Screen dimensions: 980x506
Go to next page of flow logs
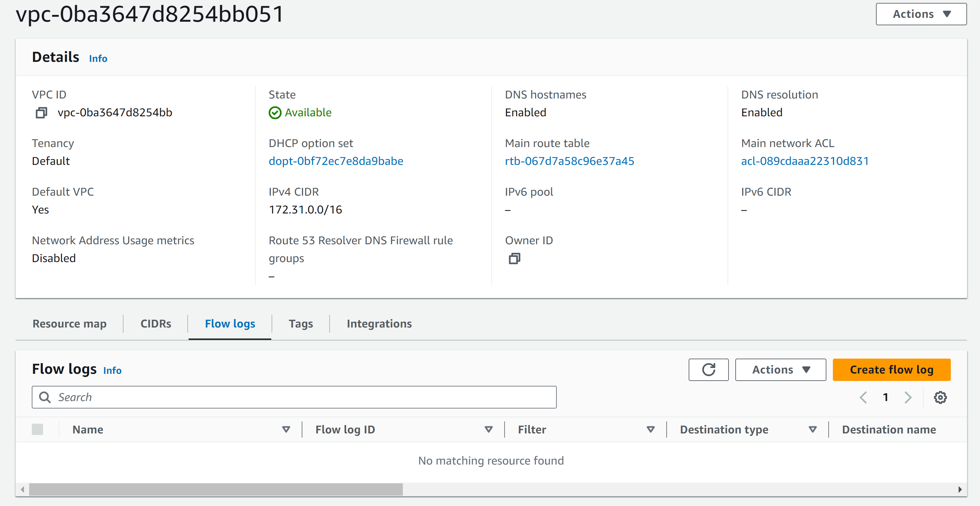point(908,397)
